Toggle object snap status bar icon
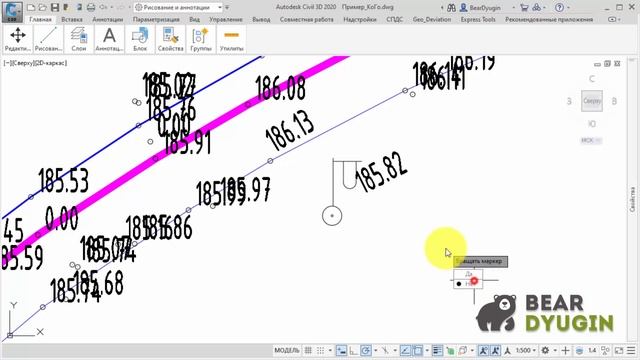Screen dimensions: 640x360 [x=418, y=350]
